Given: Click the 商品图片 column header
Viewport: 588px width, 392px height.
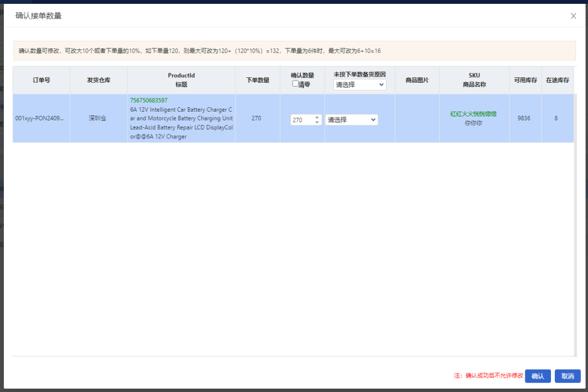Looking at the screenshot, I should (x=417, y=80).
